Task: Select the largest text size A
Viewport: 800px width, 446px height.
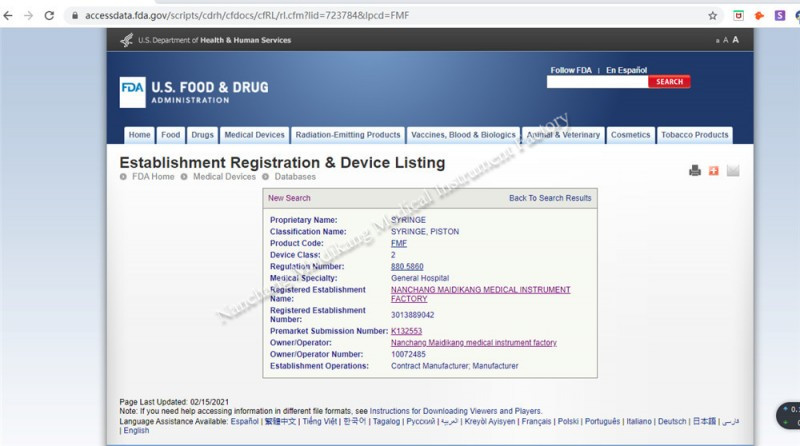Action: (735, 40)
